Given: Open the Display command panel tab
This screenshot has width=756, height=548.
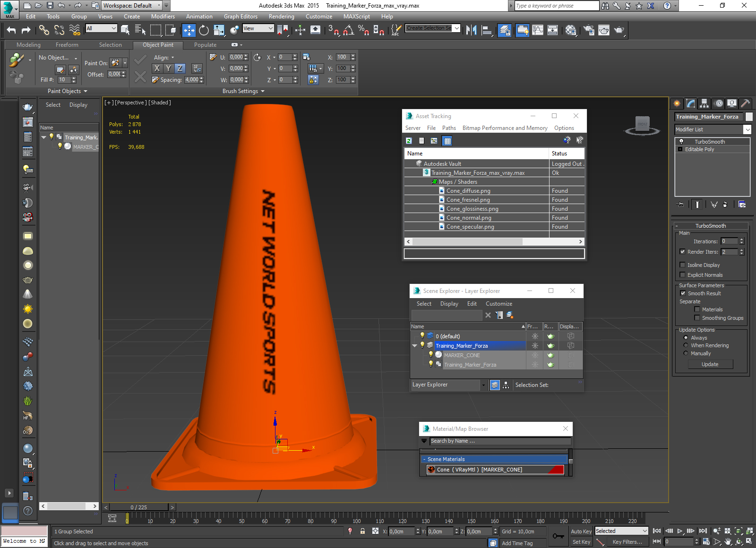Looking at the screenshot, I should [x=732, y=103].
